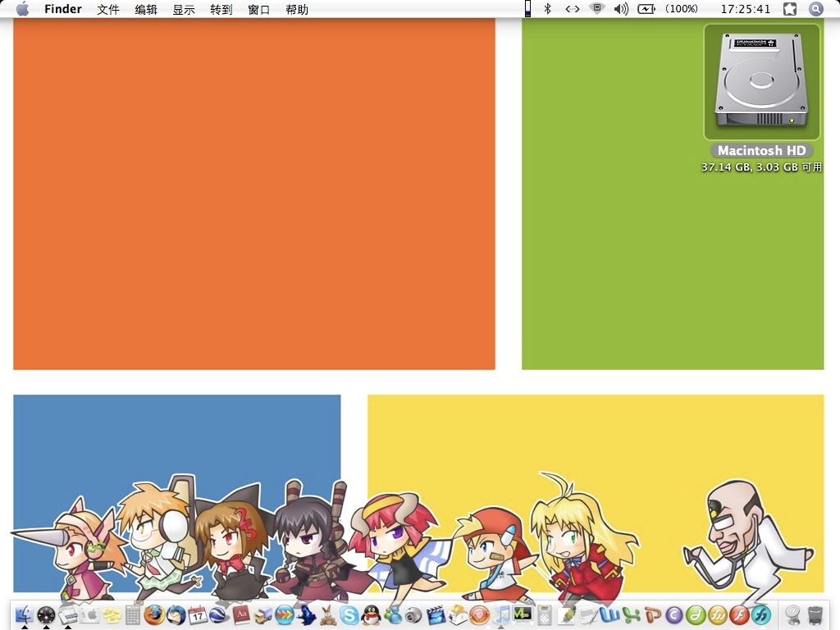Open iMovie clapperboard icon in Dock

(436, 614)
